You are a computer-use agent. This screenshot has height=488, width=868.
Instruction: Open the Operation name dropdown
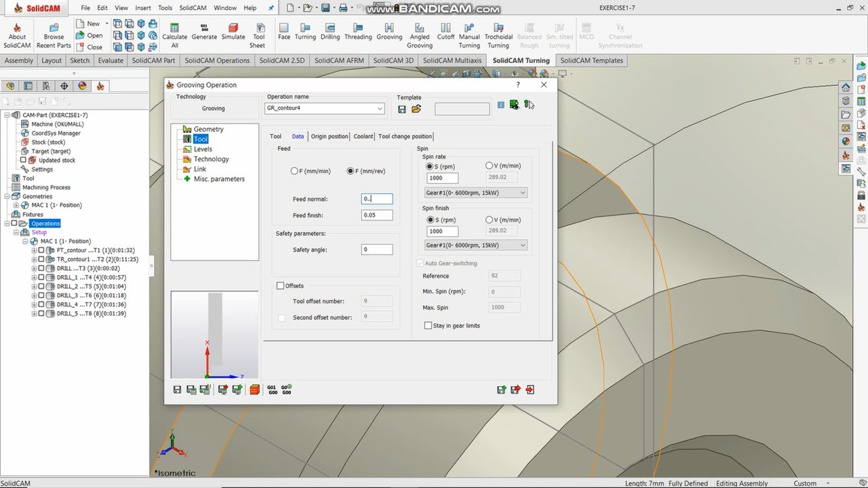point(379,108)
